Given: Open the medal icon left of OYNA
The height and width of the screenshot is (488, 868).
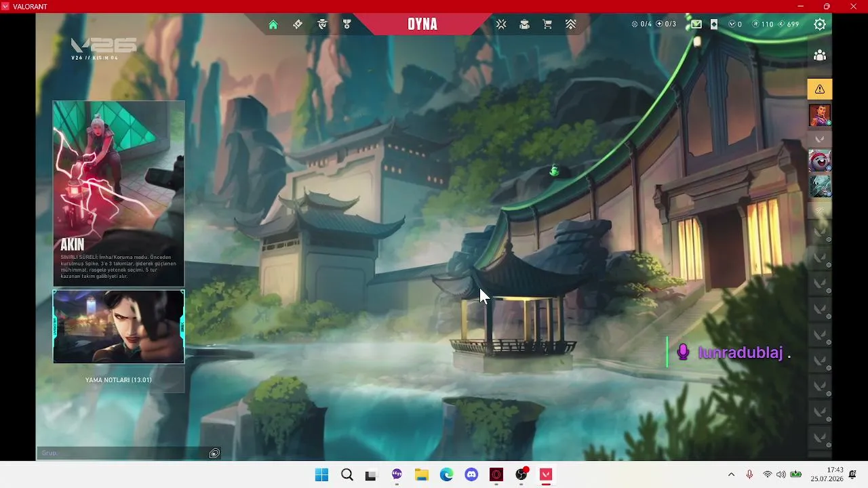Looking at the screenshot, I should pyautogui.click(x=347, y=24).
